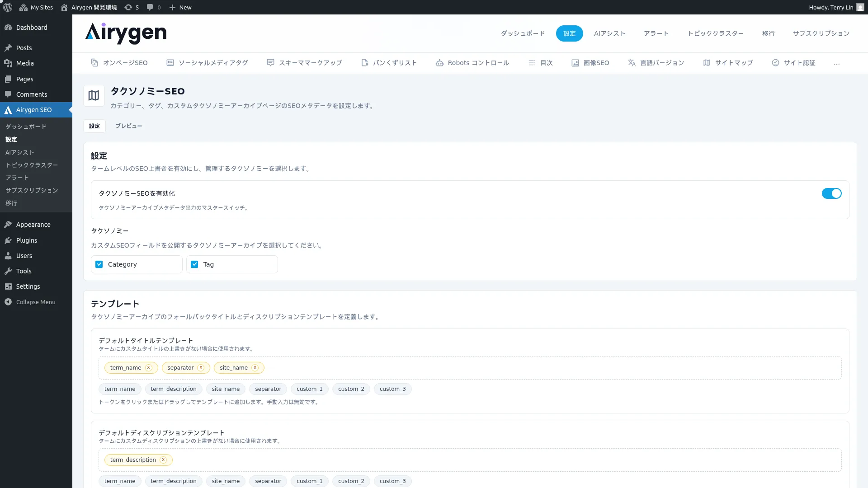Click inside the description template field

pos(470,460)
